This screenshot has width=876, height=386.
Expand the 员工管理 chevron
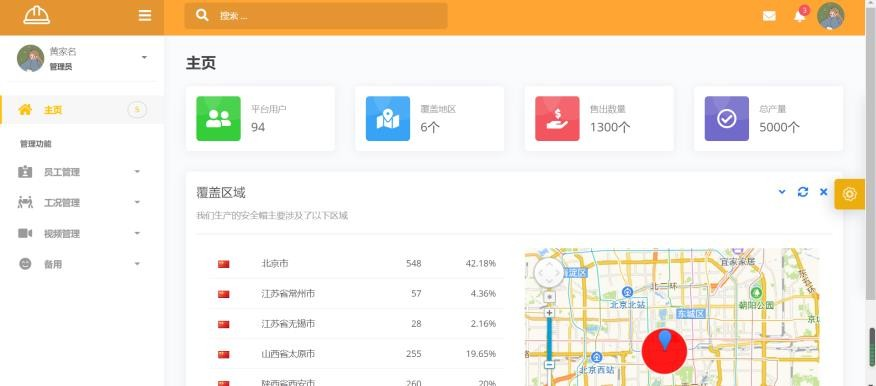137,171
